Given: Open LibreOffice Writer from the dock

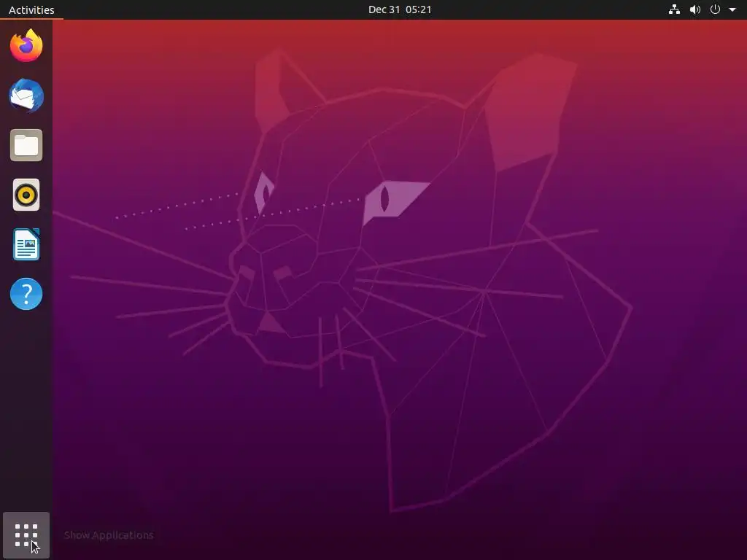Looking at the screenshot, I should 26,244.
